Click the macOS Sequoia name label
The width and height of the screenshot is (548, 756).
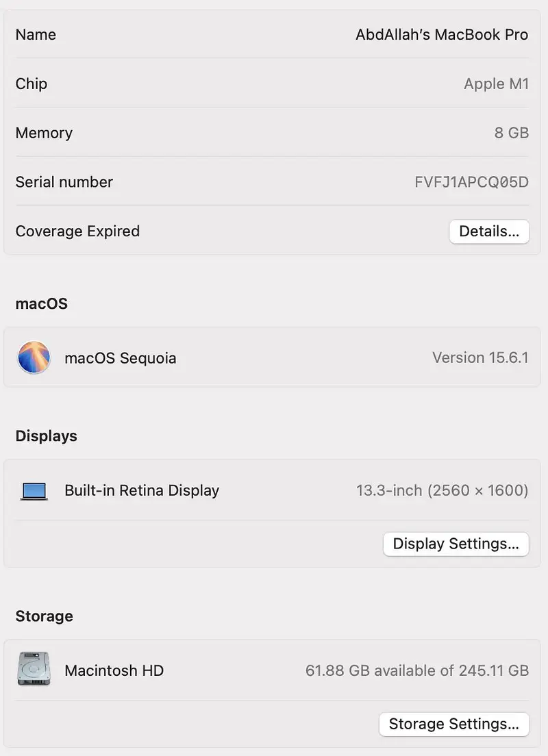click(120, 358)
